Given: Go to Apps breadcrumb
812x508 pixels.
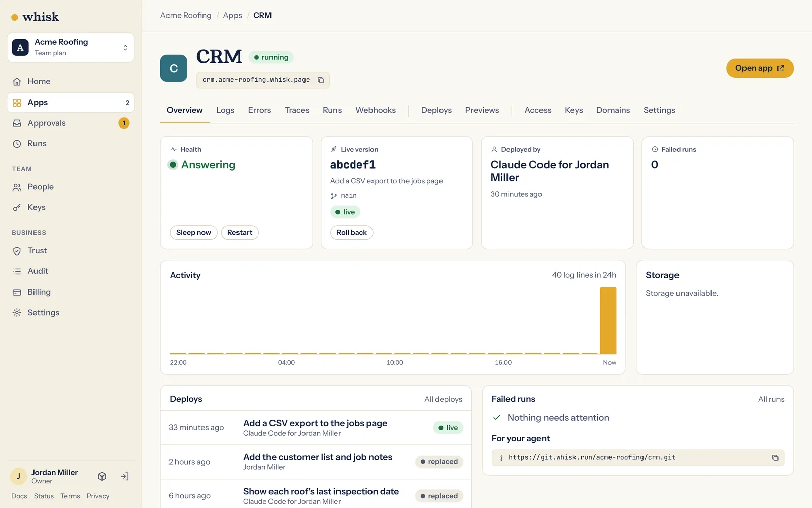Looking at the screenshot, I should point(232,15).
